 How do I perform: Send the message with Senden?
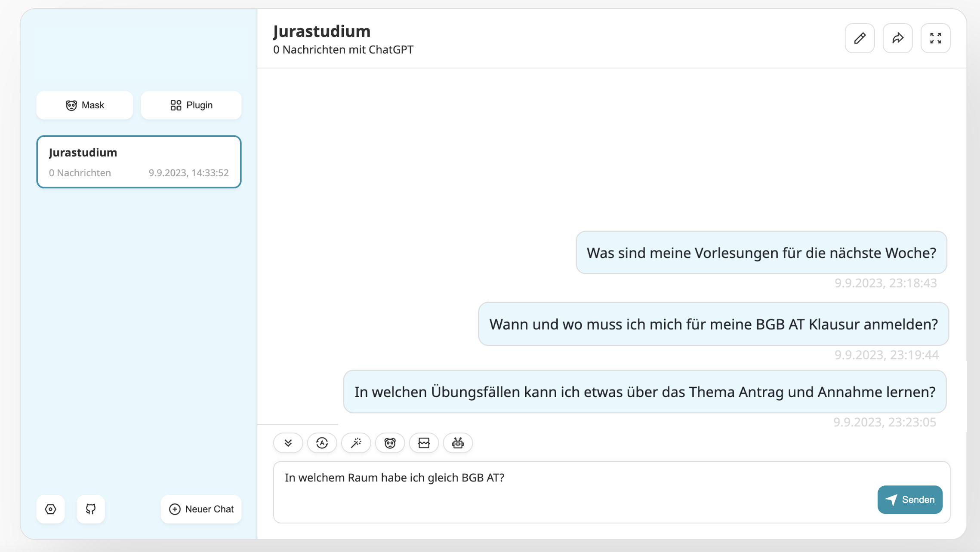click(910, 500)
